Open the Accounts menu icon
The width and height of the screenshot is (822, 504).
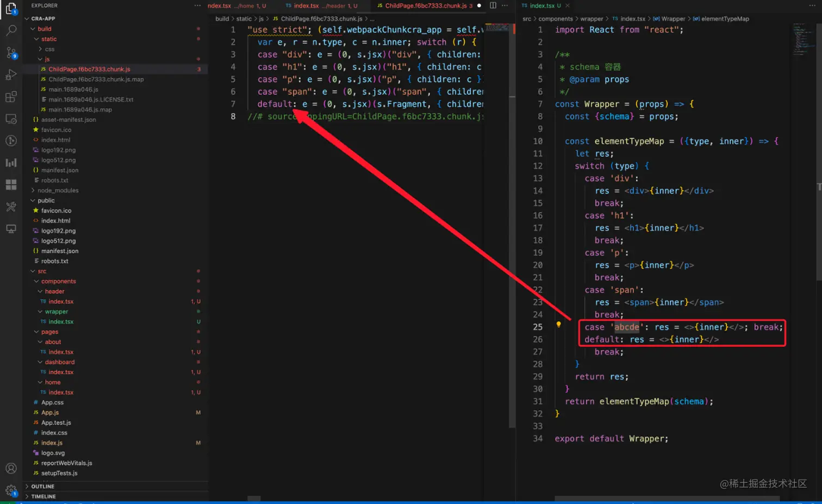point(11,468)
